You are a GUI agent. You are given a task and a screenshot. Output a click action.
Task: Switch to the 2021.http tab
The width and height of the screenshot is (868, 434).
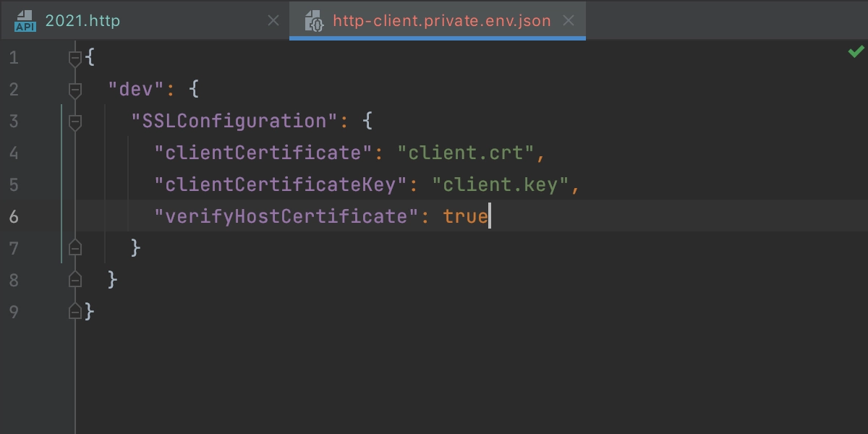144,20
